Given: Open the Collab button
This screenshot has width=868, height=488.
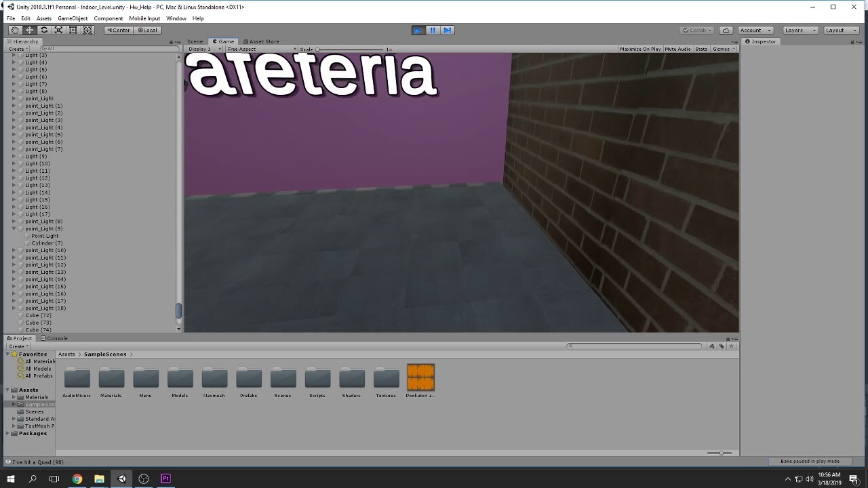Looking at the screenshot, I should (x=697, y=30).
